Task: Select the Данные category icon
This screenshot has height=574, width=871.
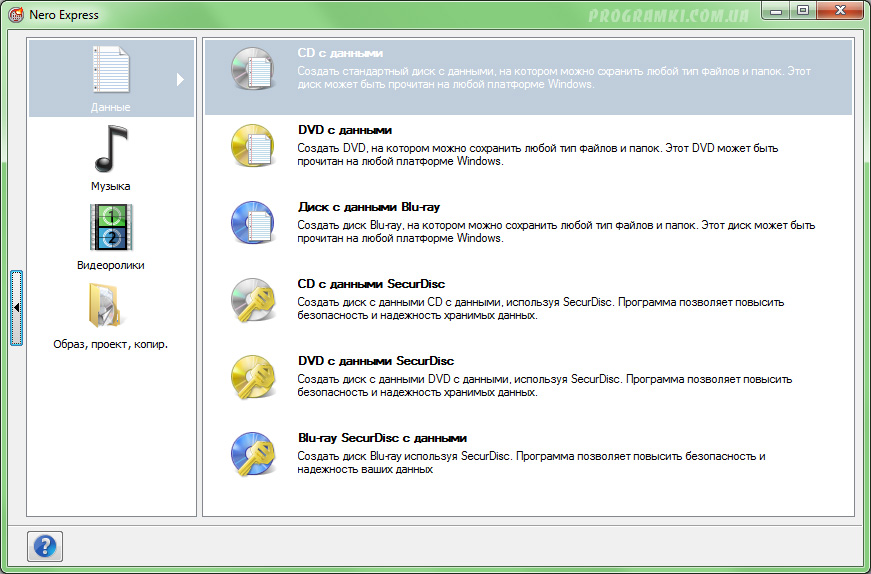Action: pos(111,69)
